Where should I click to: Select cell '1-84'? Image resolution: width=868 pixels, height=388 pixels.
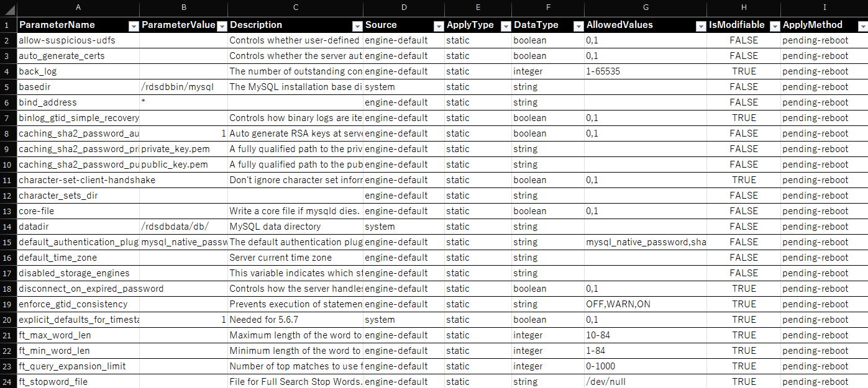point(646,351)
